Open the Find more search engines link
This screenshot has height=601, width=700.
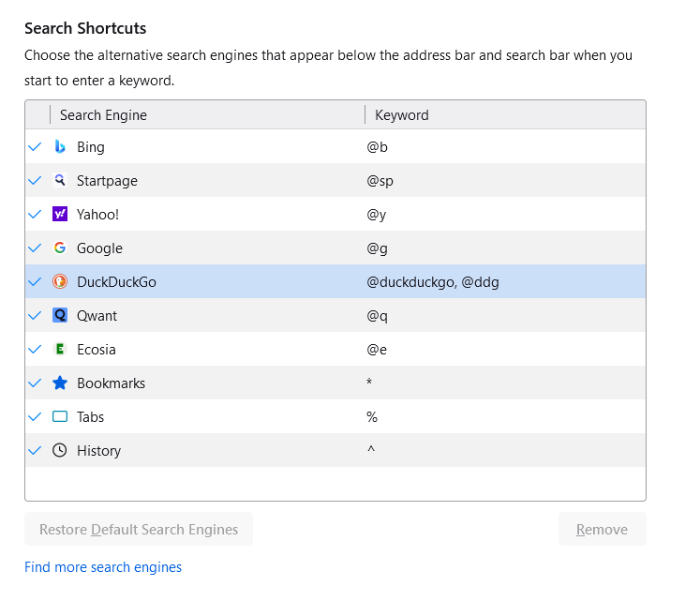pyautogui.click(x=103, y=567)
